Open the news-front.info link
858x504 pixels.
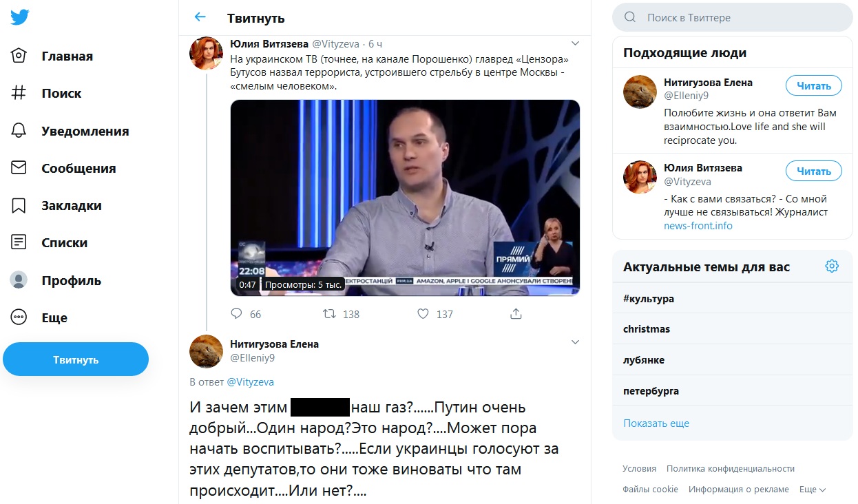tap(698, 226)
